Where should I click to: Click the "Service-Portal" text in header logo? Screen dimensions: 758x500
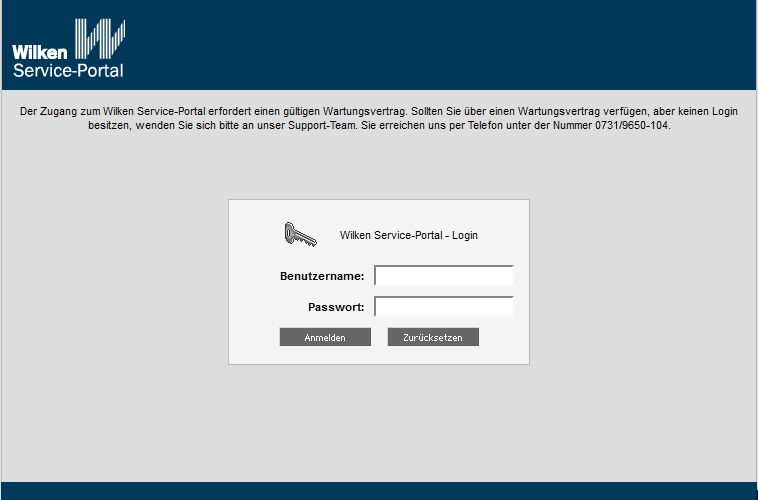tap(68, 71)
